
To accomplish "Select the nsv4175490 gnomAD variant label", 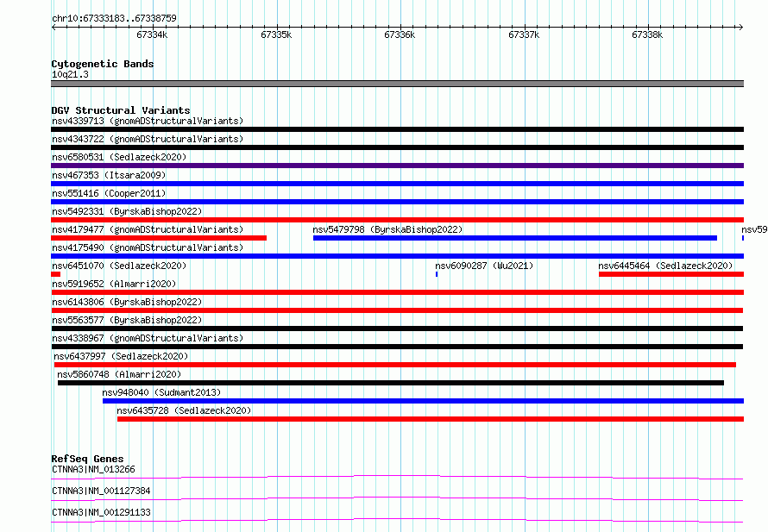I will coord(148,247).
